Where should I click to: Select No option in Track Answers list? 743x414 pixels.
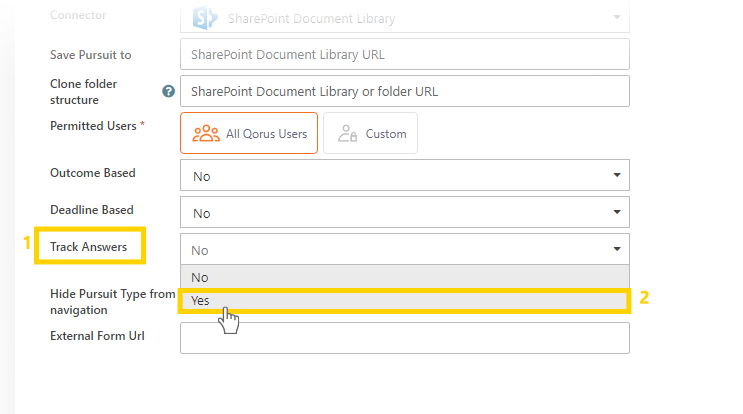tap(405, 277)
